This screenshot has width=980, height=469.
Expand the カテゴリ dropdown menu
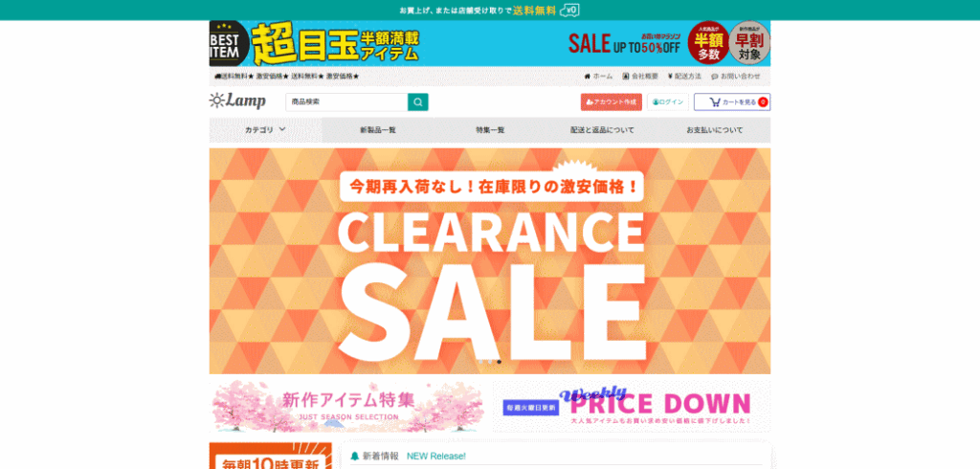click(x=266, y=130)
